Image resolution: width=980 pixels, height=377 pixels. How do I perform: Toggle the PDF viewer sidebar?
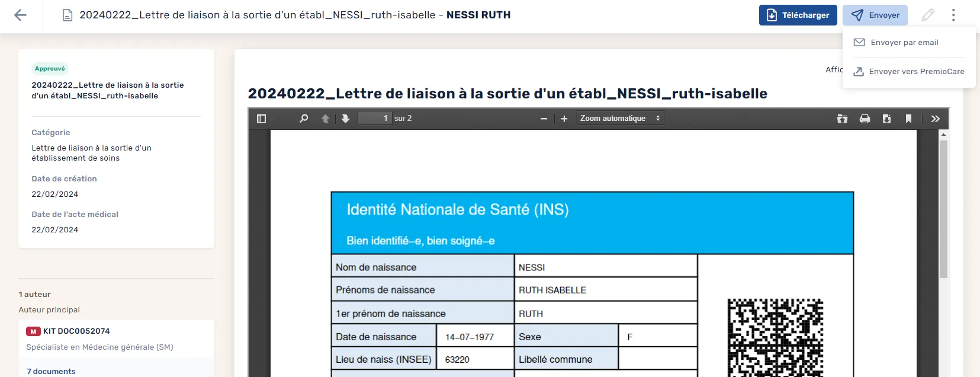261,119
